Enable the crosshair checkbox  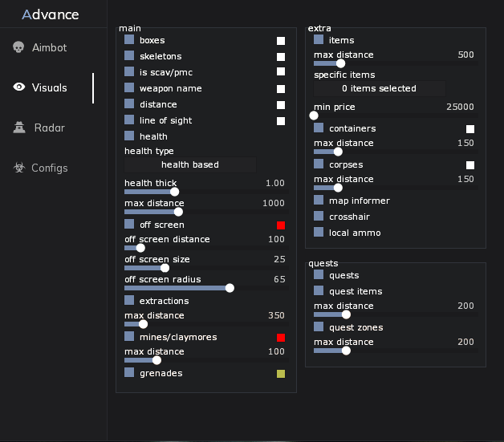point(319,217)
